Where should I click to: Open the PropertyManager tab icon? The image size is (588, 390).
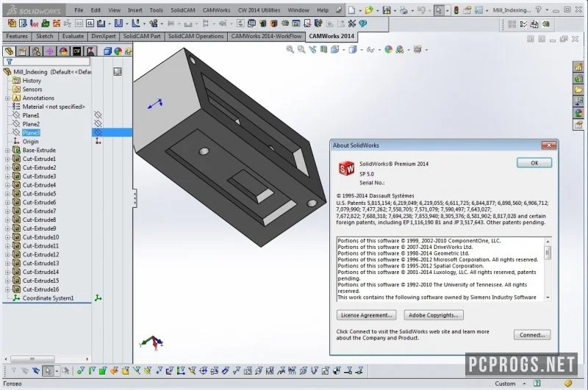[x=23, y=51]
